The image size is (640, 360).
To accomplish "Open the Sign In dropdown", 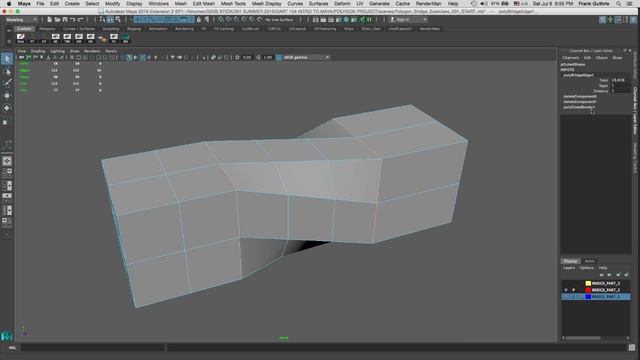I will [408, 20].
